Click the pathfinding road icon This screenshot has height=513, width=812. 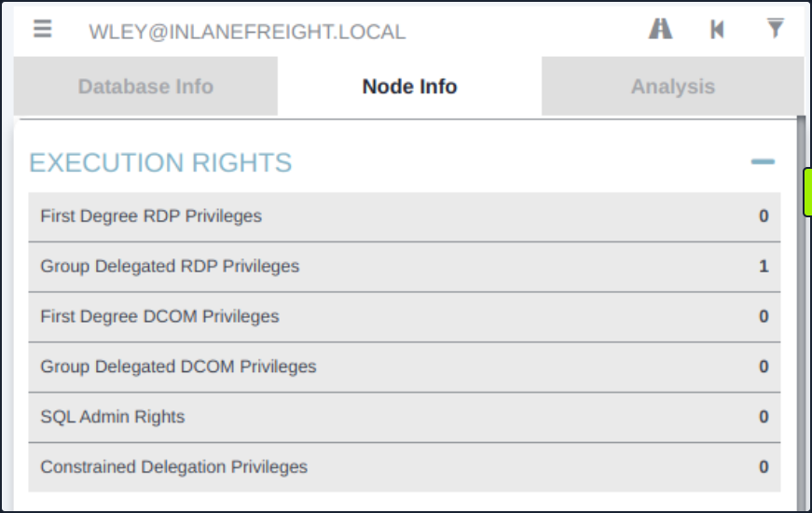click(x=660, y=29)
